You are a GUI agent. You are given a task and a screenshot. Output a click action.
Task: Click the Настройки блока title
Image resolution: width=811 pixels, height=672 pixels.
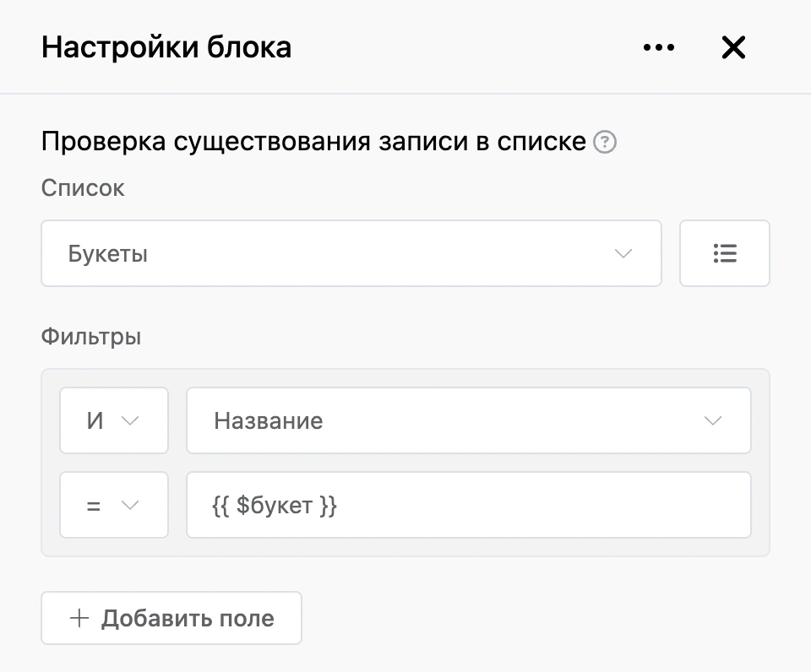(x=166, y=47)
